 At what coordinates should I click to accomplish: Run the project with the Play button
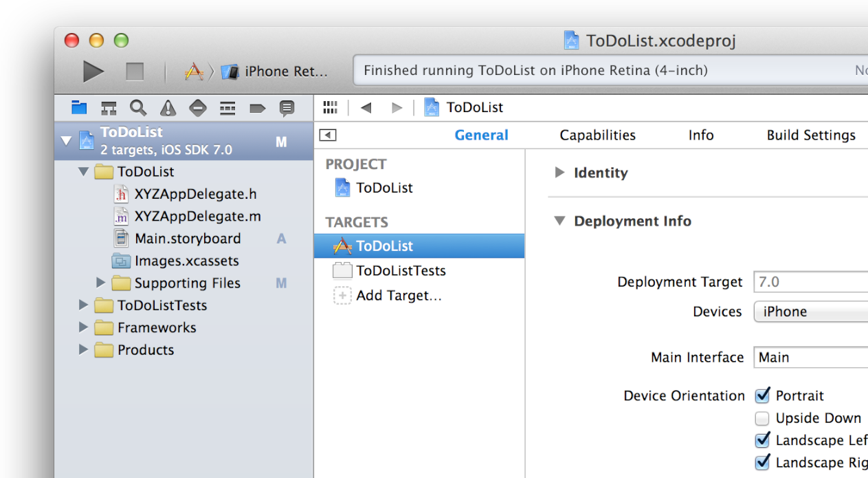click(x=93, y=71)
